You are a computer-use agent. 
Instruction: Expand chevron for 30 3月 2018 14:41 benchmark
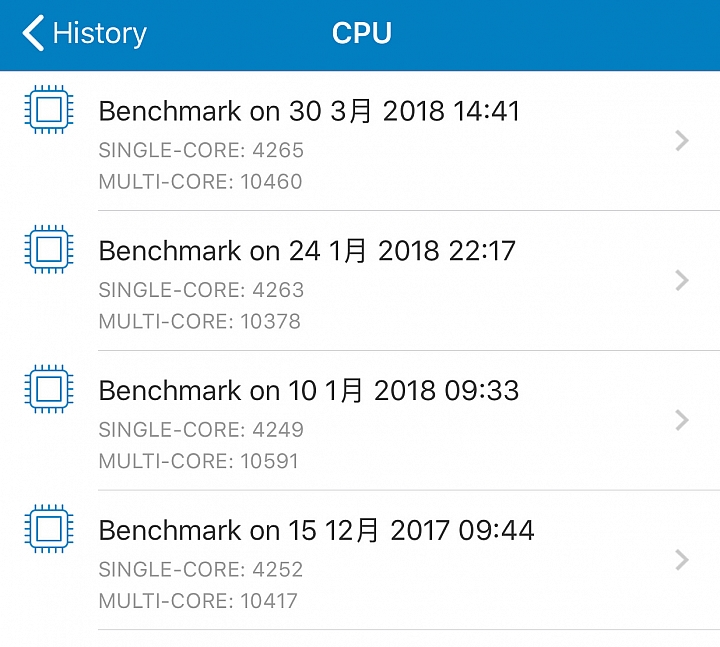(x=682, y=141)
